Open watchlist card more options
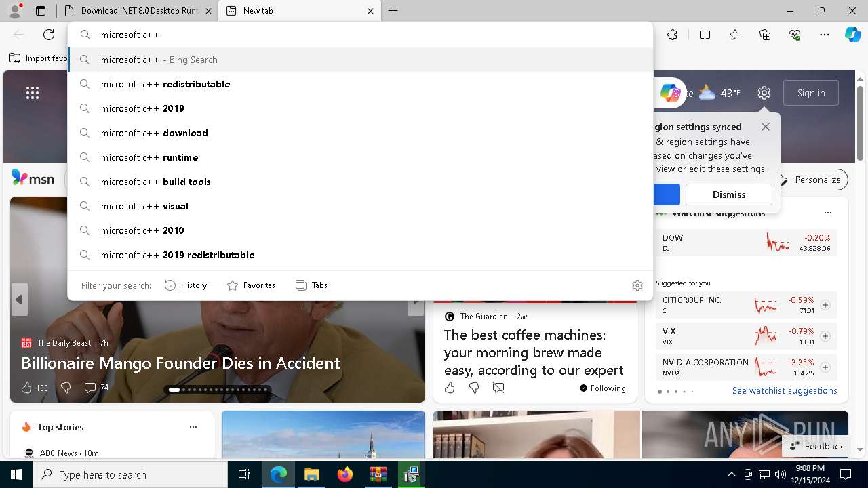The height and width of the screenshot is (488, 868). tap(828, 213)
